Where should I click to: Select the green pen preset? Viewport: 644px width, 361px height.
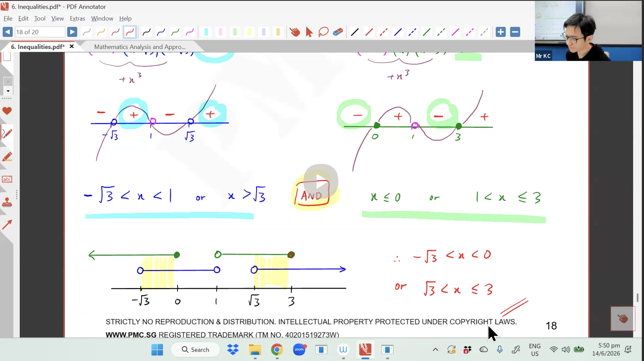[175, 32]
